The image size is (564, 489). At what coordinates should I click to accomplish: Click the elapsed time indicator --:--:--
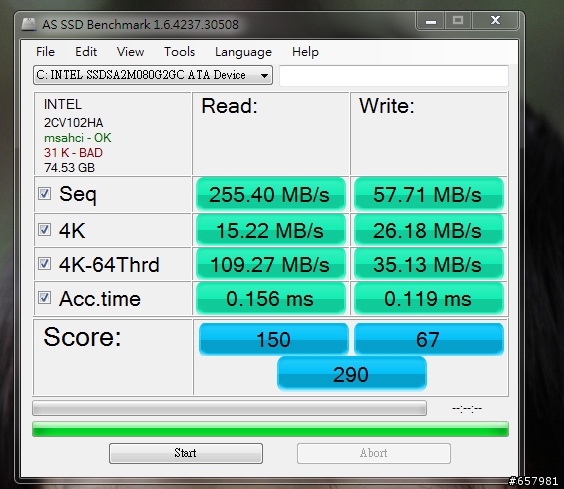(x=467, y=408)
